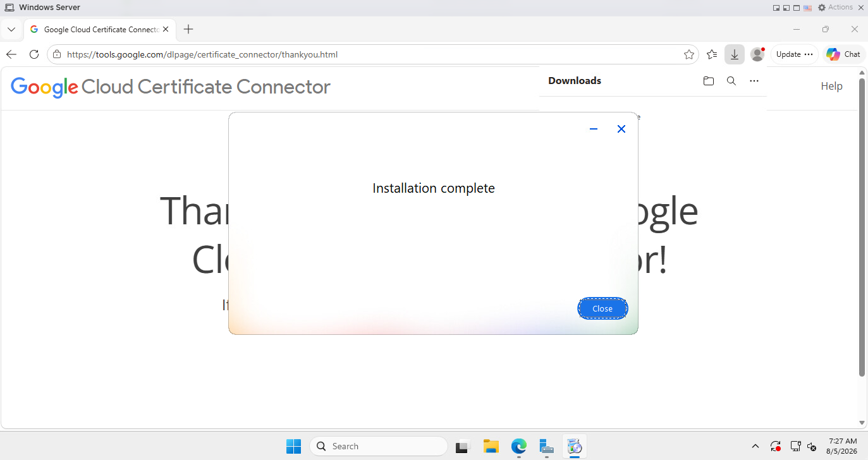View site information lock icon
This screenshot has width=868, height=460.
point(57,54)
